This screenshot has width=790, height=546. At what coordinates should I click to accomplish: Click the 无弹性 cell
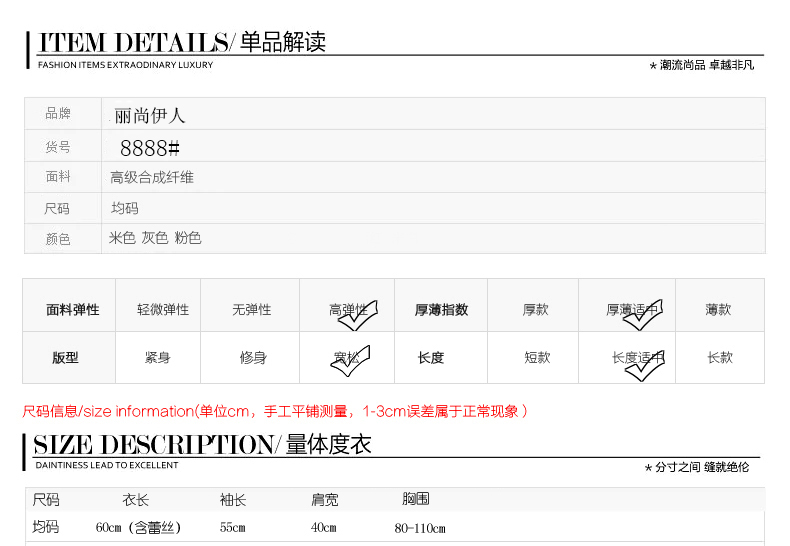250,305
